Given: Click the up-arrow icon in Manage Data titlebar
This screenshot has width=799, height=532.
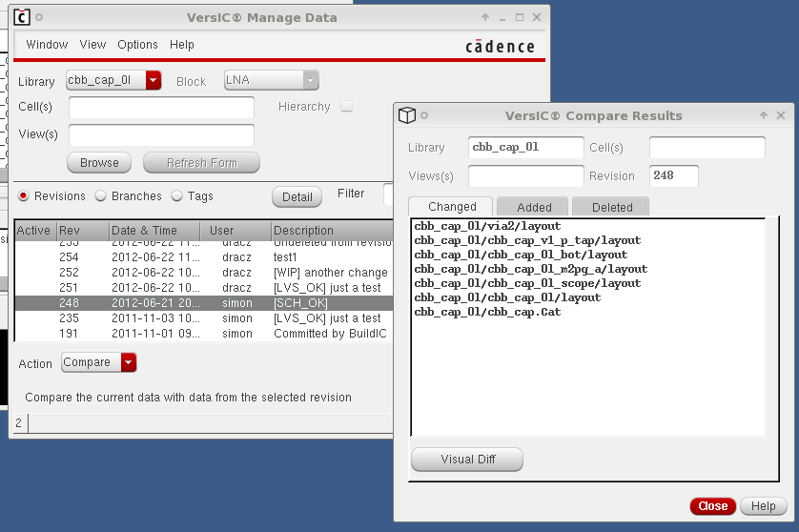Looking at the screenshot, I should point(485,17).
